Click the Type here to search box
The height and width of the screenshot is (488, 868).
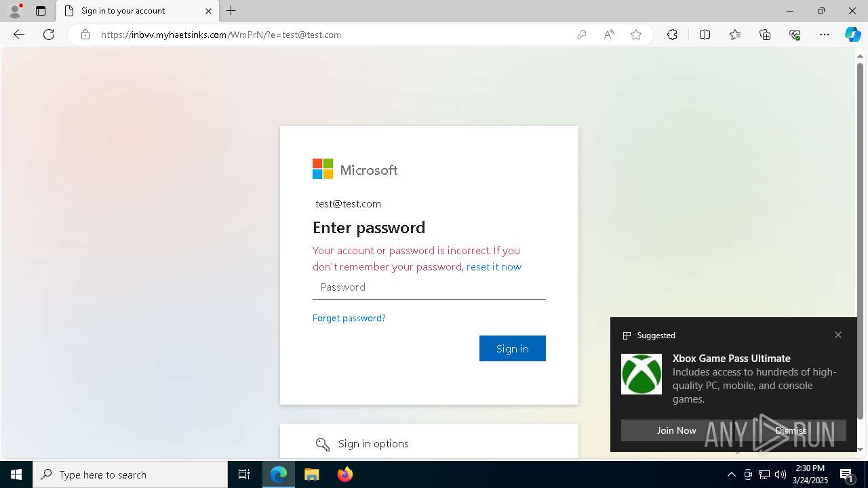130,474
